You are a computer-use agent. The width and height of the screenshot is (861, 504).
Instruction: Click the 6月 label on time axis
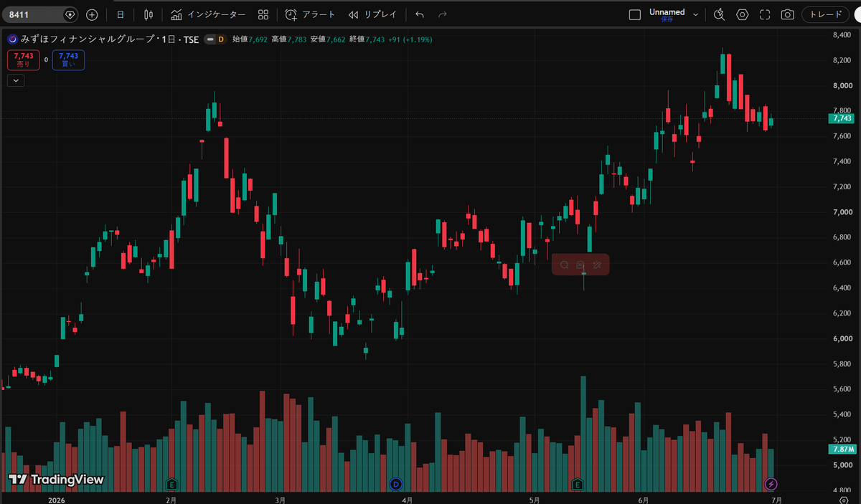643,499
